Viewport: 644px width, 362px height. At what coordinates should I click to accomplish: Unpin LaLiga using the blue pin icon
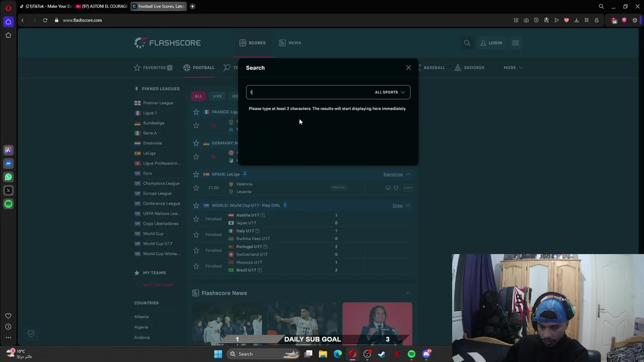(x=245, y=174)
